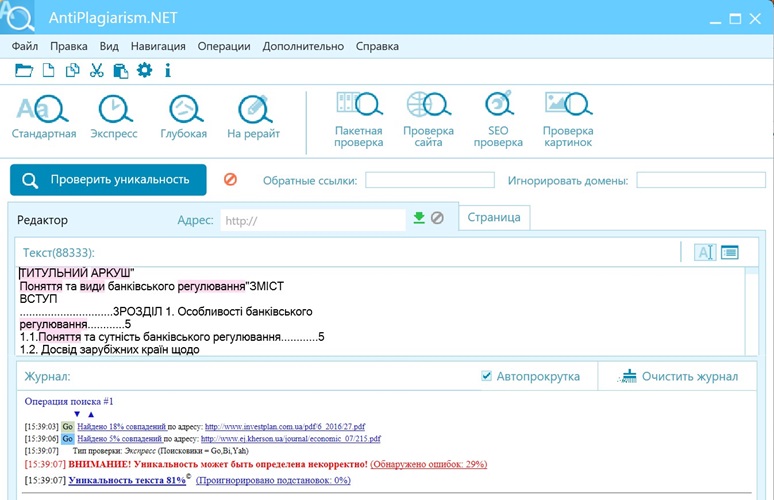Cut text with the scissors icon
Image resolution: width=774 pixels, height=500 pixels.
pyautogui.click(x=96, y=71)
